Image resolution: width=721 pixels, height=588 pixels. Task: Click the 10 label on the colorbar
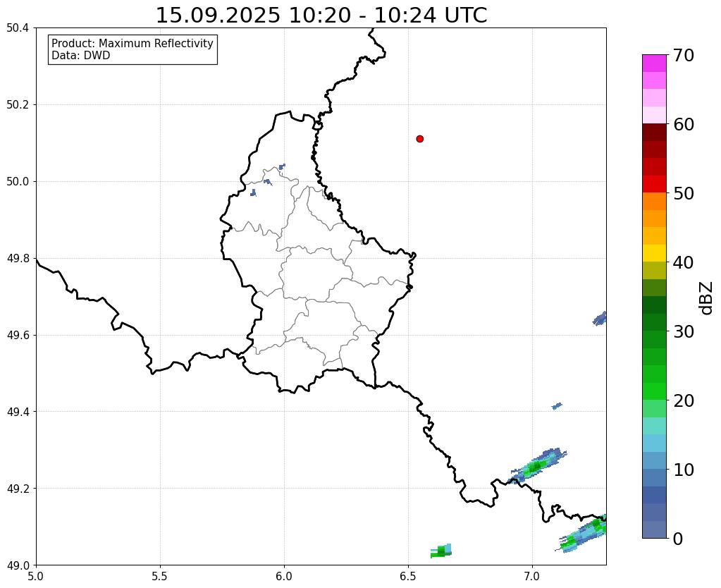[684, 470]
